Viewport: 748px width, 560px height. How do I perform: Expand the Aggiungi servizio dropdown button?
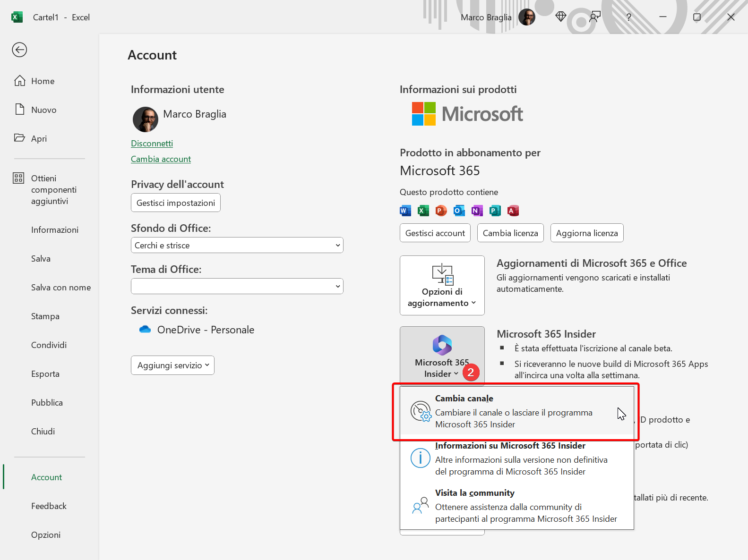point(172,365)
